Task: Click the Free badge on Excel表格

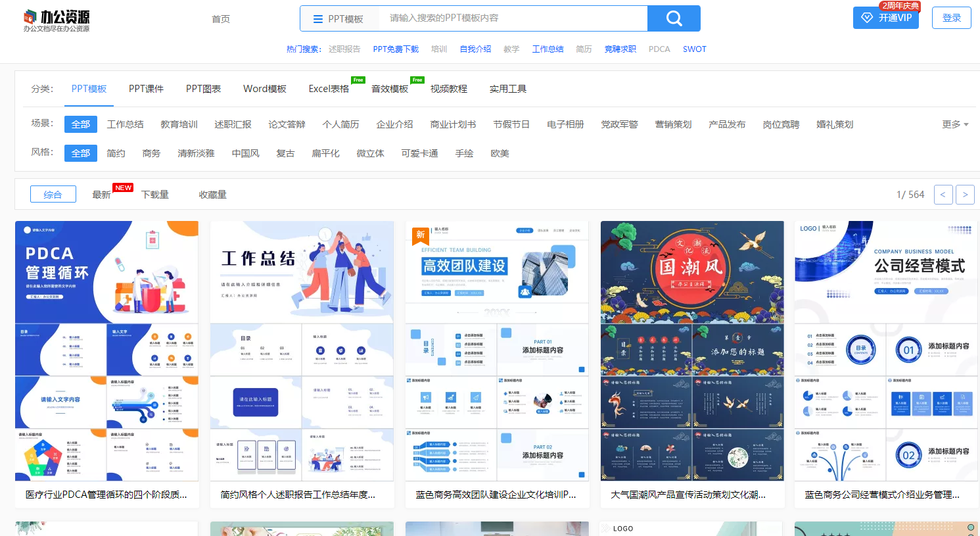Action: pos(358,80)
